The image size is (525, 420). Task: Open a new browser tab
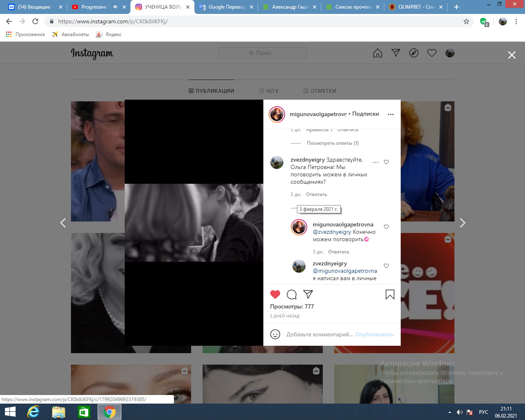click(457, 7)
